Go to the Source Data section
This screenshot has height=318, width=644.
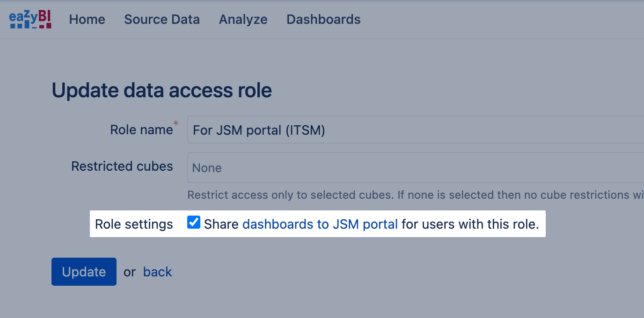point(162,20)
